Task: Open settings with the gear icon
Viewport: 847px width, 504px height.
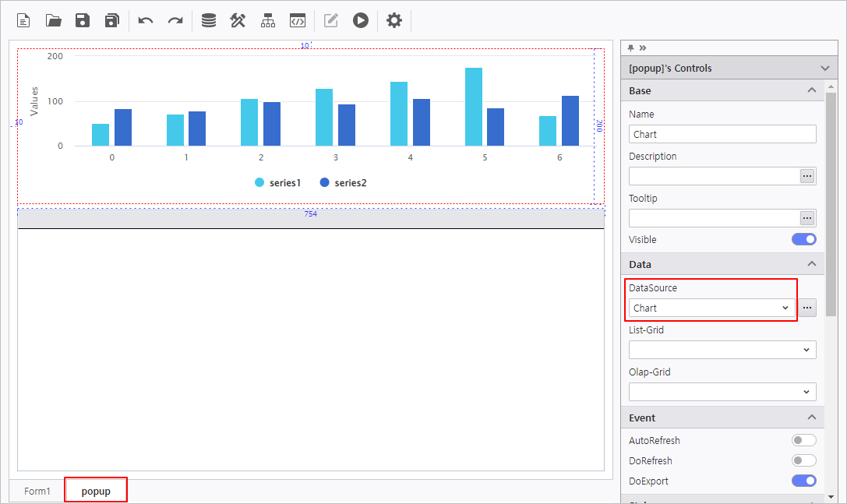Action: 394,20
